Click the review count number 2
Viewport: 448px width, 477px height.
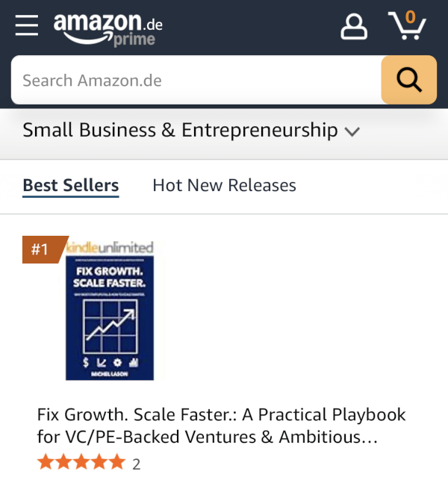136,464
